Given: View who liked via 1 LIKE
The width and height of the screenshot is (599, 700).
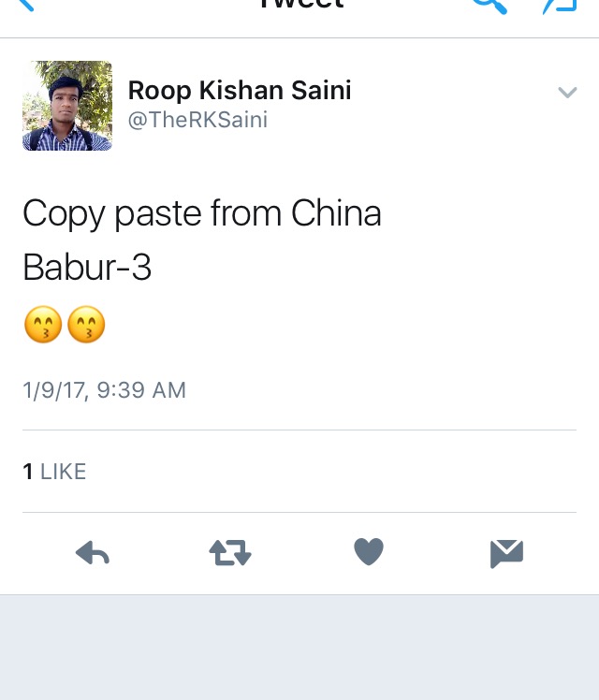Looking at the screenshot, I should 54,472.
